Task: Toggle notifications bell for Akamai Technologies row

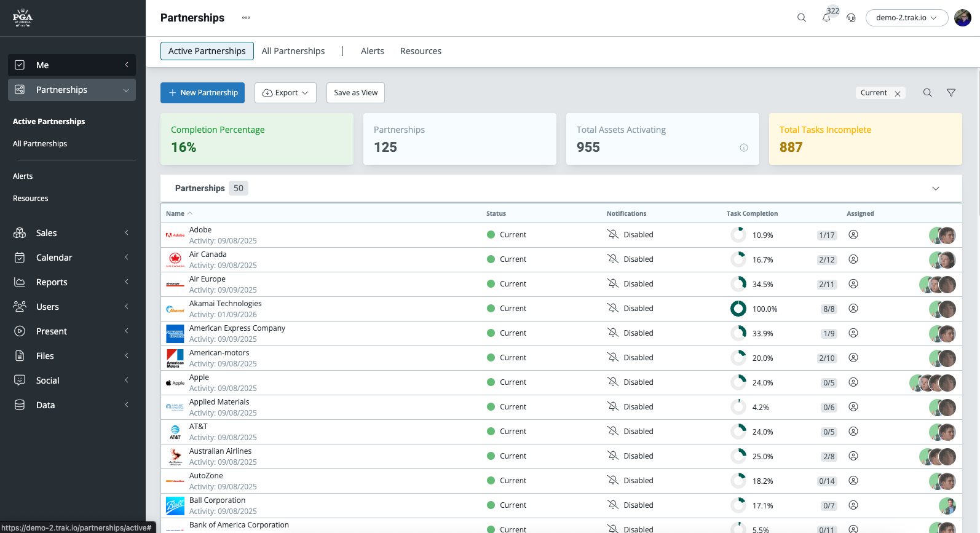Action: (x=613, y=309)
